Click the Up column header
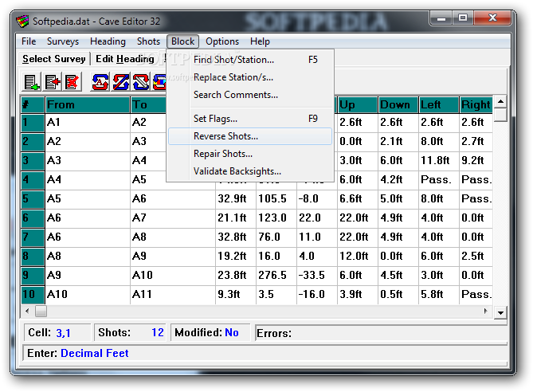Viewport: 533px width, 392px height. (358, 104)
